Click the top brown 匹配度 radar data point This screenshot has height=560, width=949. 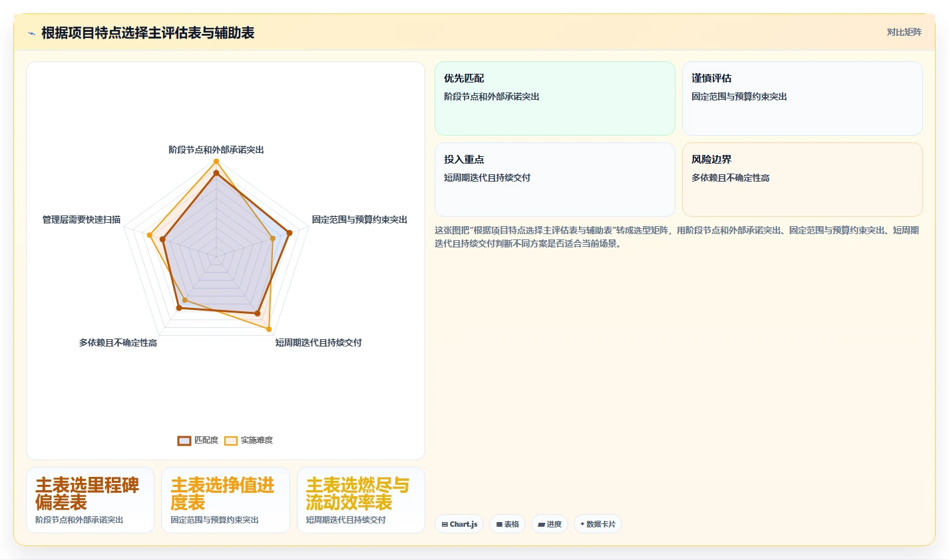216,173
